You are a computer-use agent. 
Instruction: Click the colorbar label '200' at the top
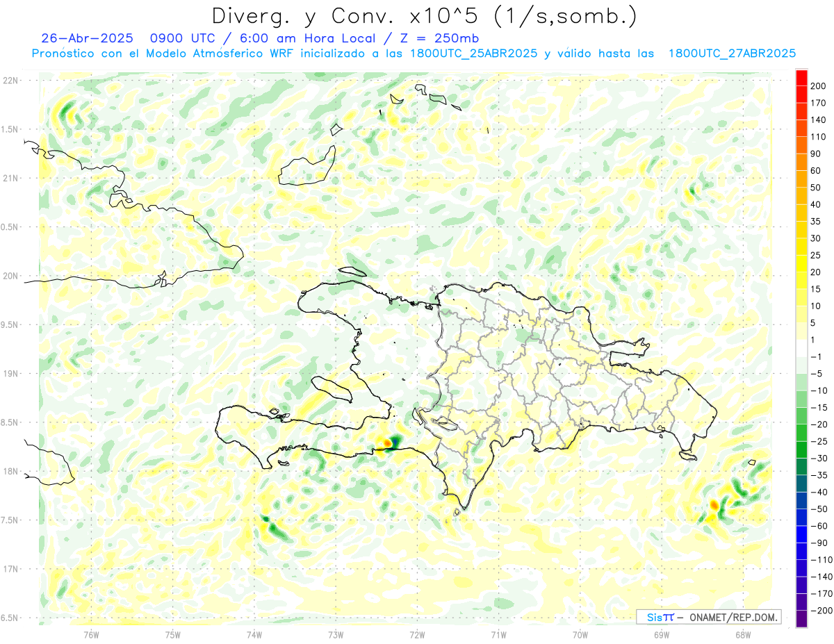pyautogui.click(x=819, y=86)
